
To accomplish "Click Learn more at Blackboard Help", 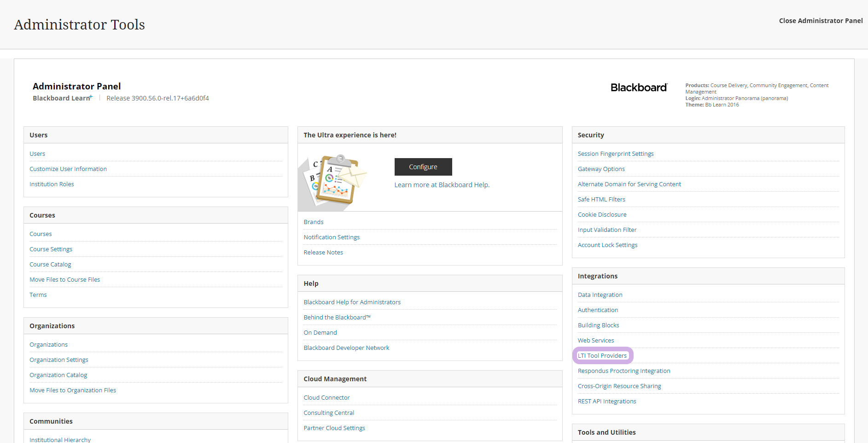I will pyautogui.click(x=442, y=185).
